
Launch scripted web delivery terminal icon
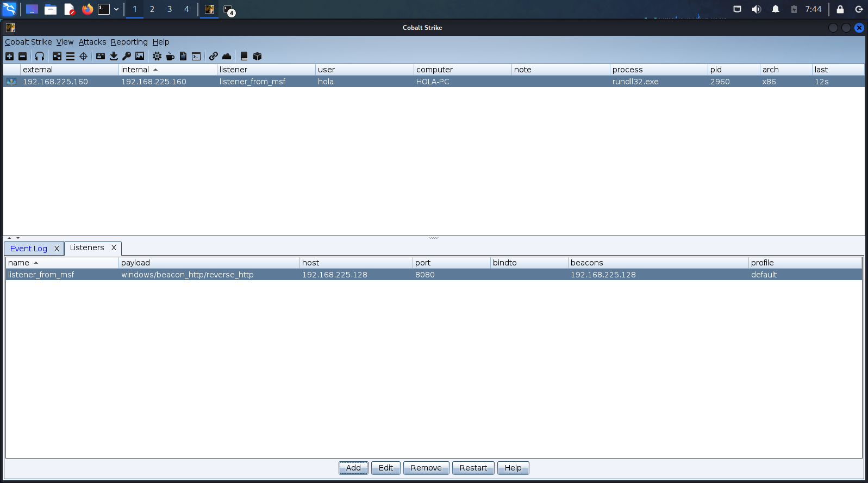[196, 56]
